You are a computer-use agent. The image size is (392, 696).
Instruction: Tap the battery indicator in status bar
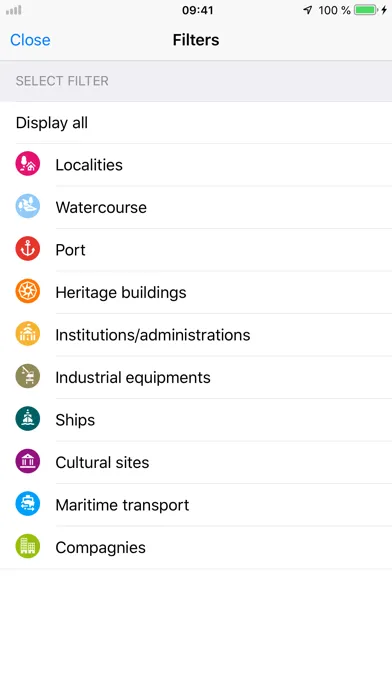tap(366, 10)
